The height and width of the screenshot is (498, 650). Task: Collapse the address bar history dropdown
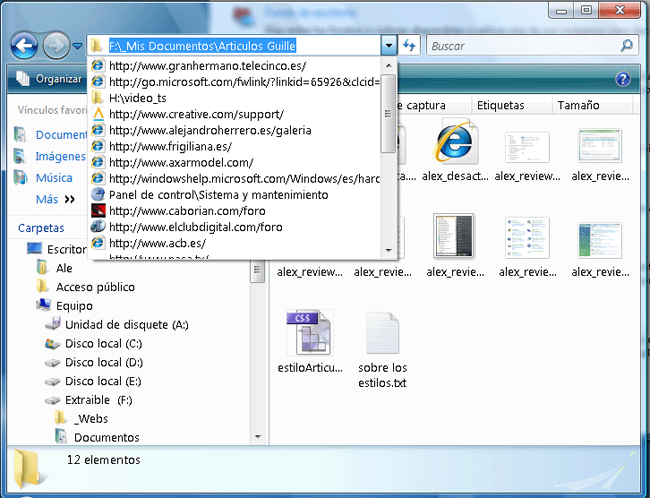coord(389,45)
